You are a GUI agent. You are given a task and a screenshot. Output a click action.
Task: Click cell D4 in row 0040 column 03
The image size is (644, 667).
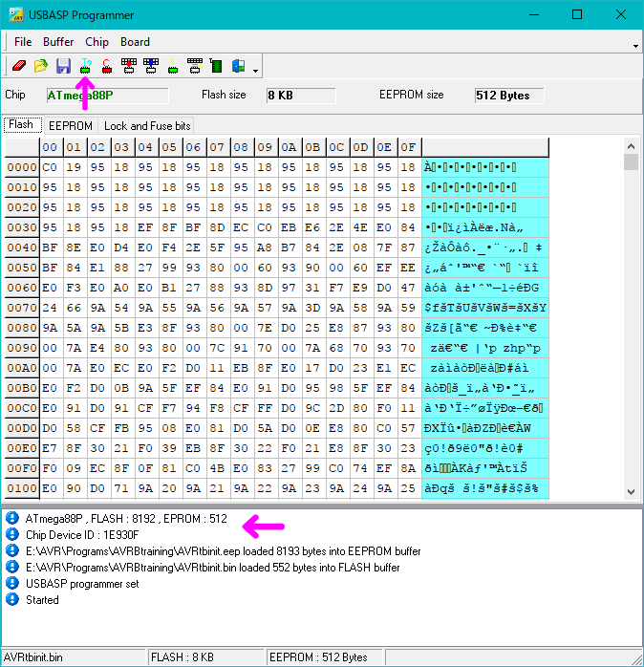point(121,247)
